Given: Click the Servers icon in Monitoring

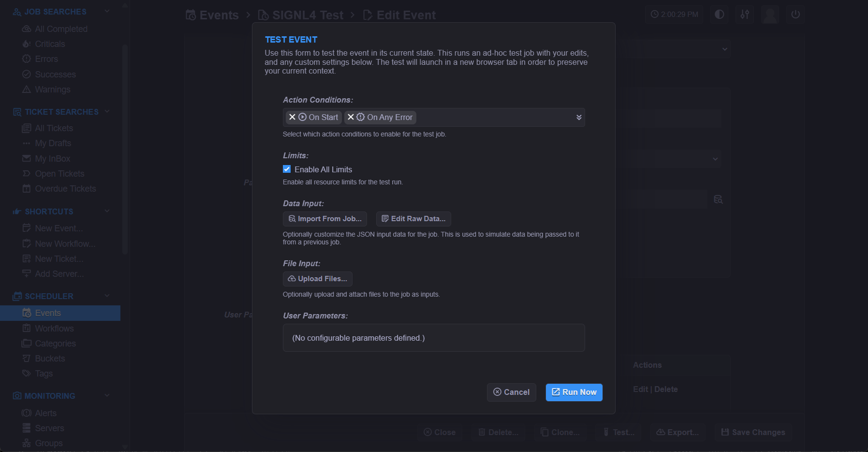Looking at the screenshot, I should [x=27, y=428].
